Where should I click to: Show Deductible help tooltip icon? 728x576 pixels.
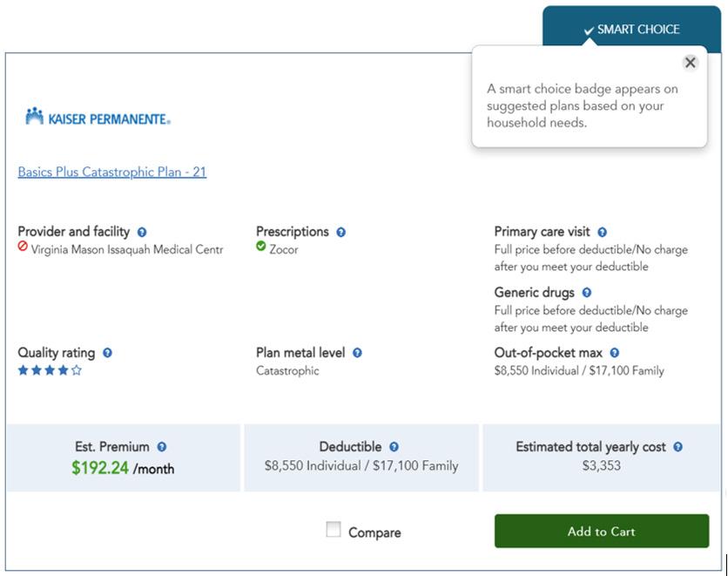pos(394,448)
